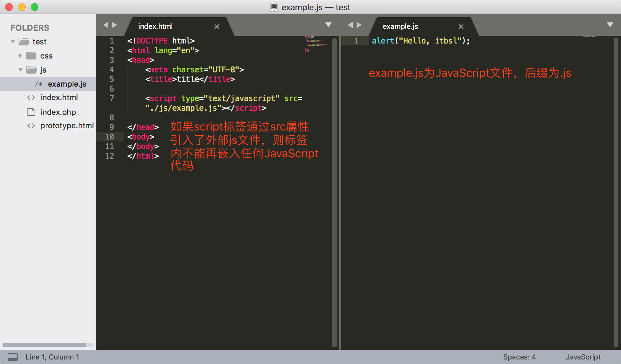
Task: Open right pane tab list dropdown
Action: pyautogui.click(x=610, y=25)
